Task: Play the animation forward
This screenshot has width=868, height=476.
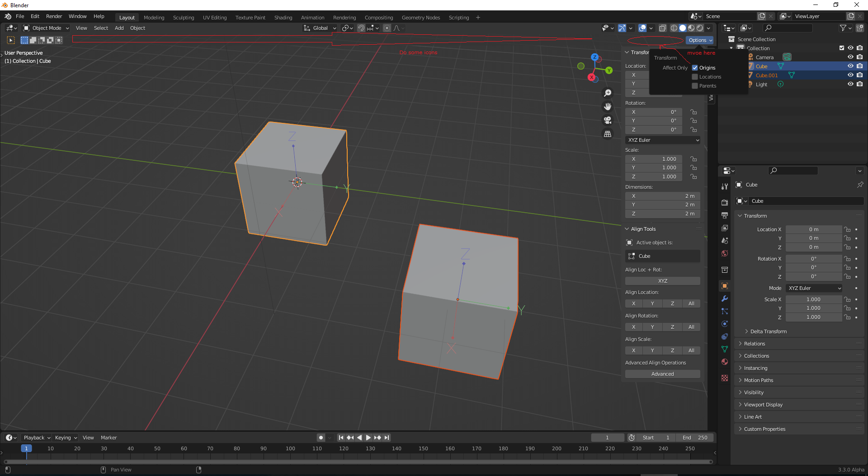Action: tap(368, 438)
